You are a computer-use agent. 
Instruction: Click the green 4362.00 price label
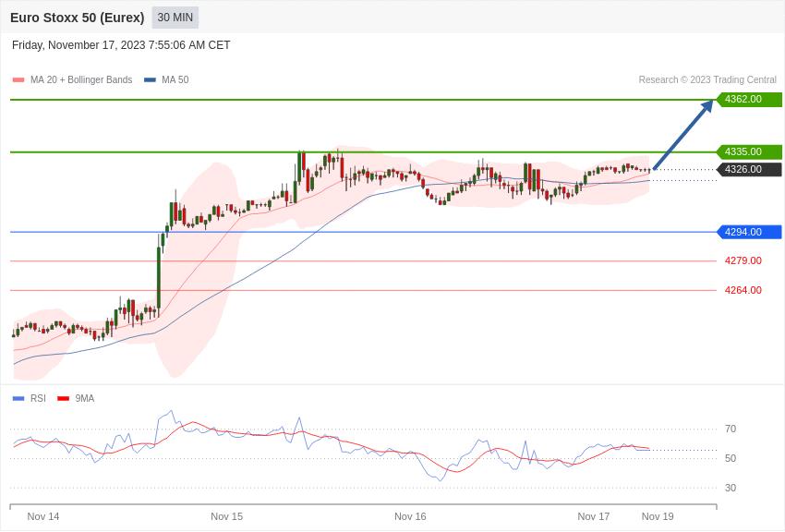click(x=750, y=99)
